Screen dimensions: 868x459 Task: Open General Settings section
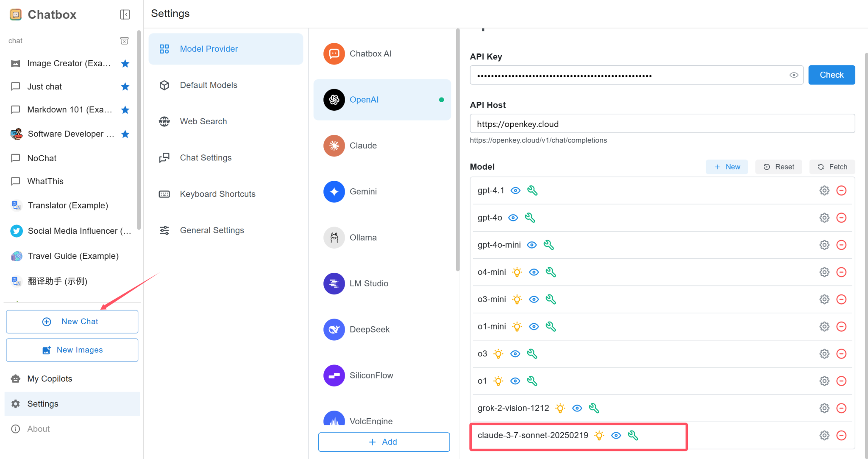click(226, 230)
